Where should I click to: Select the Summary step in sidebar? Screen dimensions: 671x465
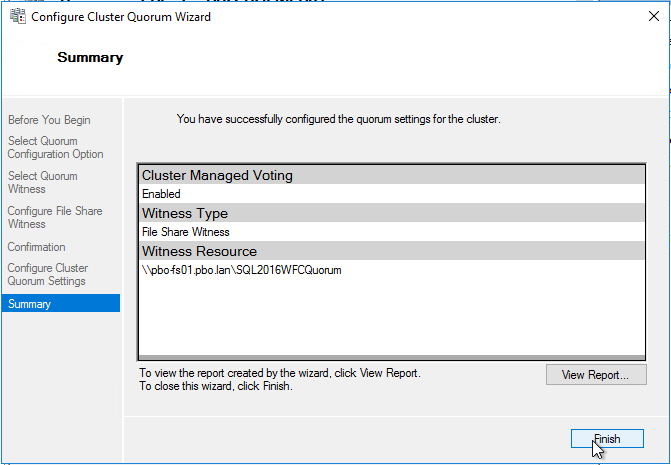(x=61, y=304)
